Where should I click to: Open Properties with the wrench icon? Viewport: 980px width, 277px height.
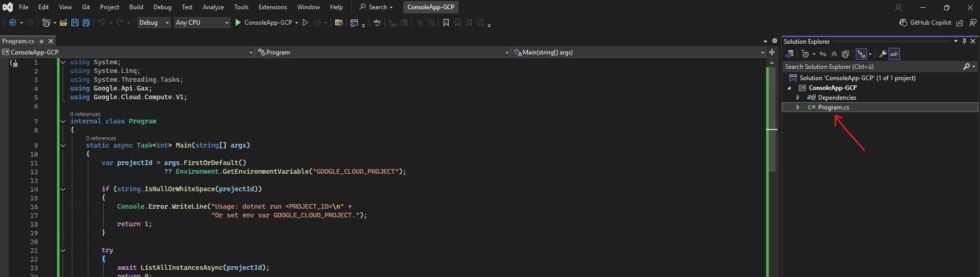coord(883,54)
